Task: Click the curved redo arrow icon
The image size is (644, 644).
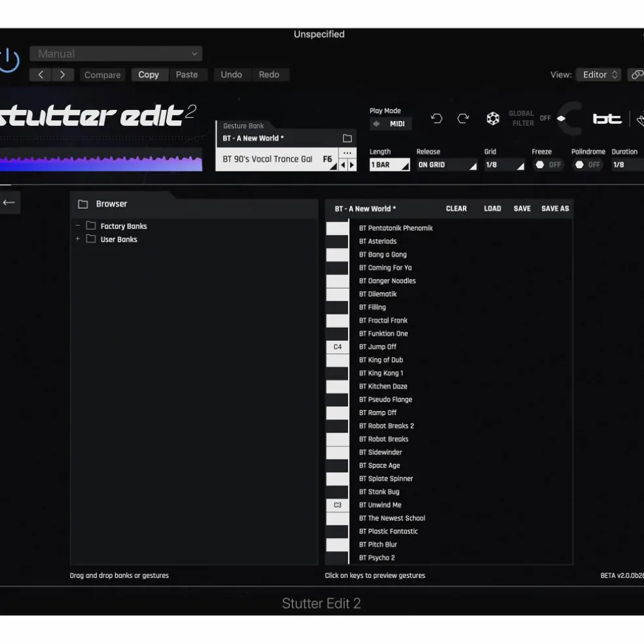Action: click(463, 118)
